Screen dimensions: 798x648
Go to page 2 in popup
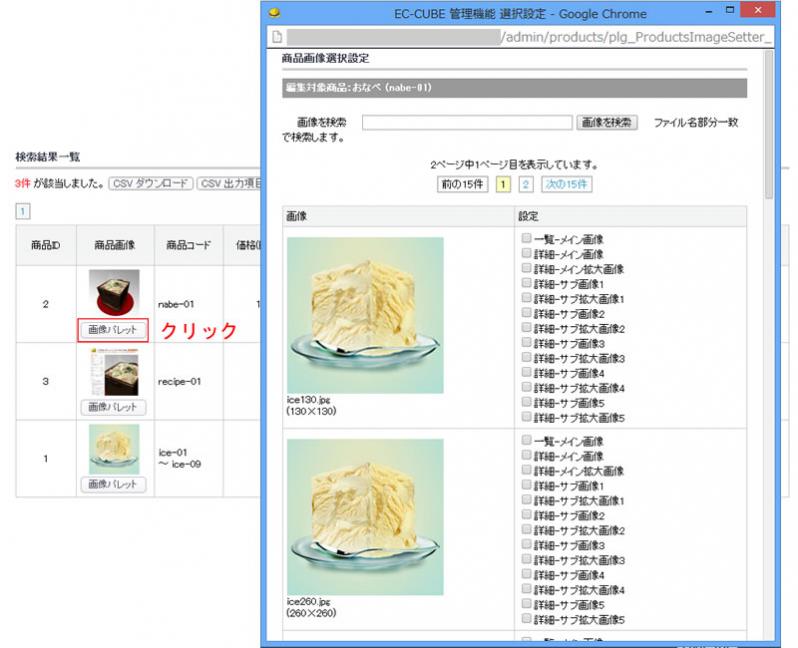[526, 184]
